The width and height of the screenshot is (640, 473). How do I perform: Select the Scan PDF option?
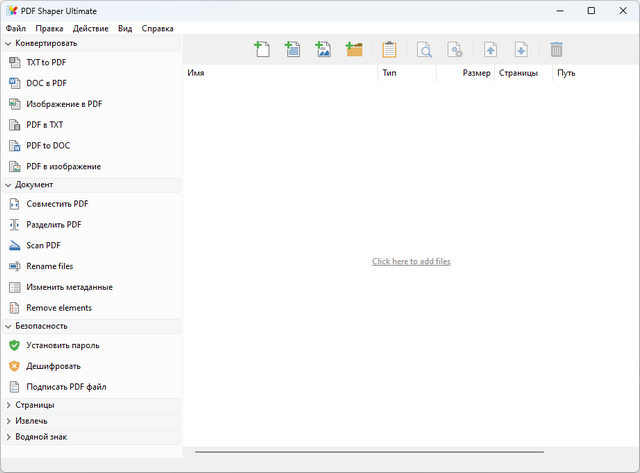(45, 245)
